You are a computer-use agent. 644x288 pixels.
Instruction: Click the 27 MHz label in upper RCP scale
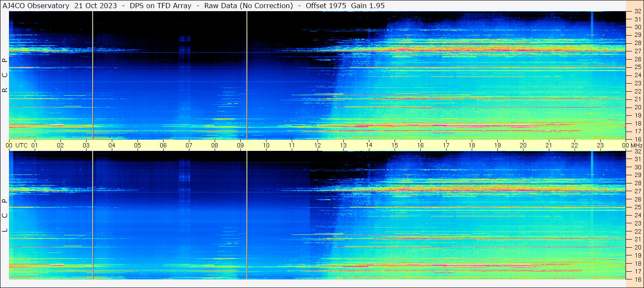637,51
